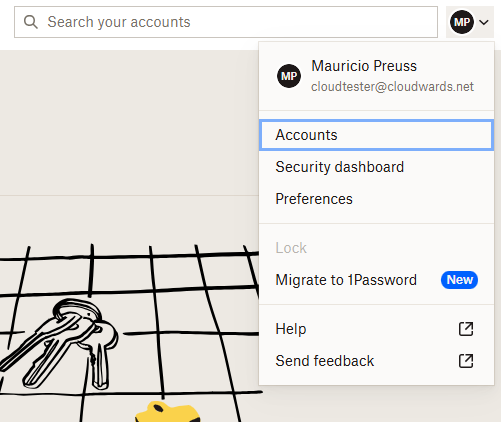Click the search magnifier icon

[31, 22]
